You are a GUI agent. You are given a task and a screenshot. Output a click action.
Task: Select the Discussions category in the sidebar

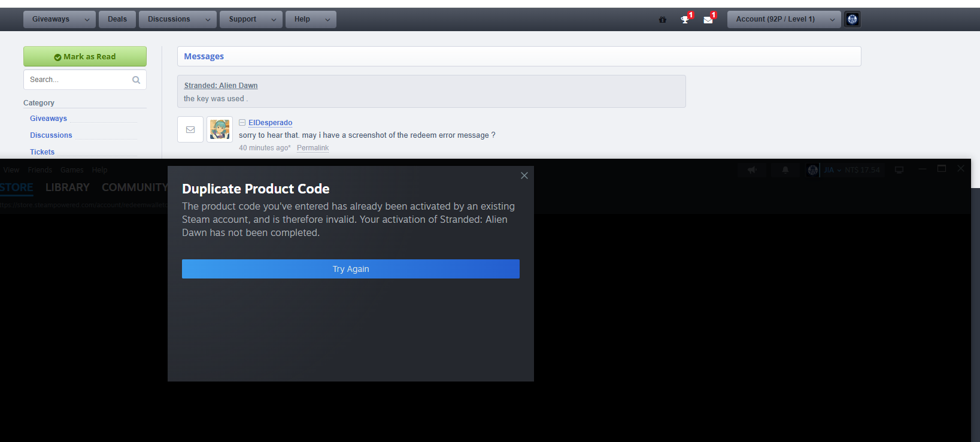(x=51, y=135)
